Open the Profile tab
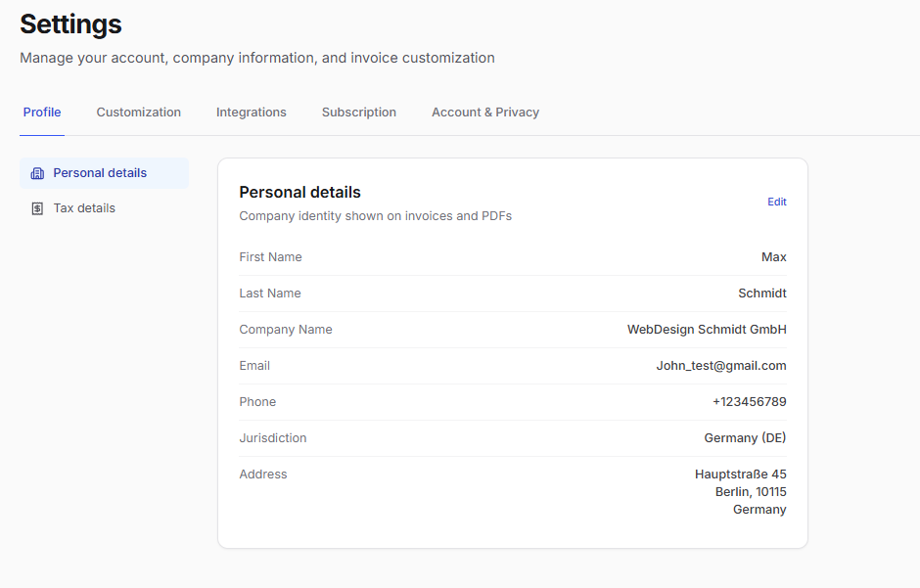The image size is (920, 588). pyautogui.click(x=42, y=112)
